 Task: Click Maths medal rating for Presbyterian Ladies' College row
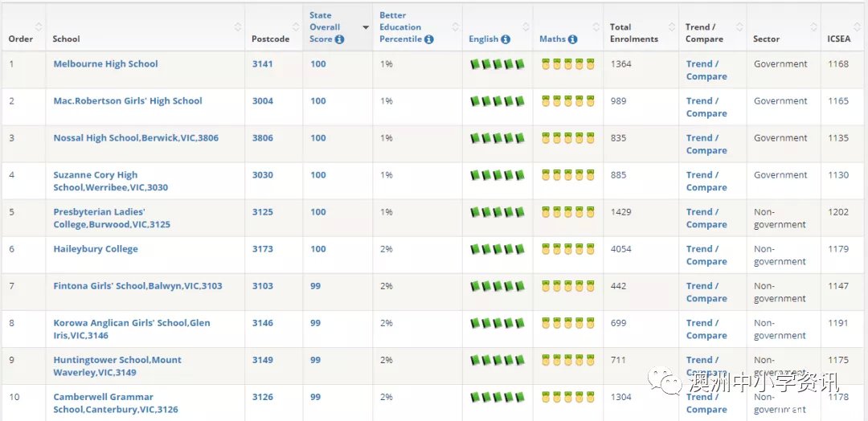click(x=568, y=212)
